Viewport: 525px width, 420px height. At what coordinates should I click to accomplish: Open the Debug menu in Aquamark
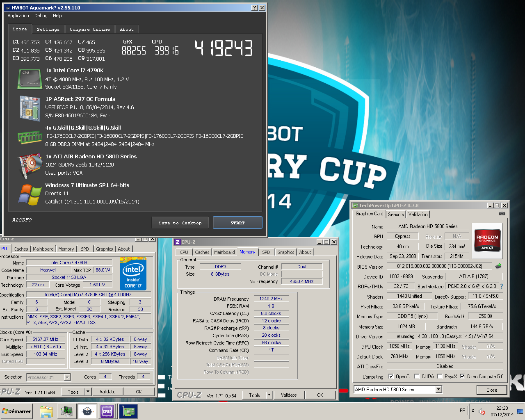point(41,16)
